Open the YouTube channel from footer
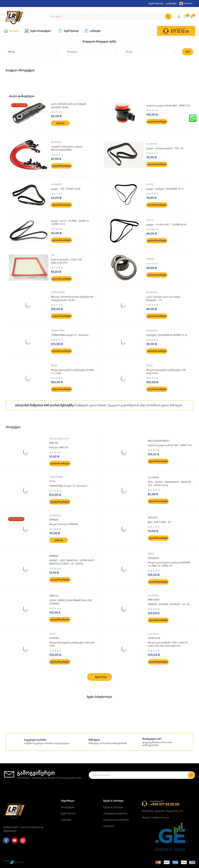Viewport: 199px width, 868px height. (x=14, y=840)
